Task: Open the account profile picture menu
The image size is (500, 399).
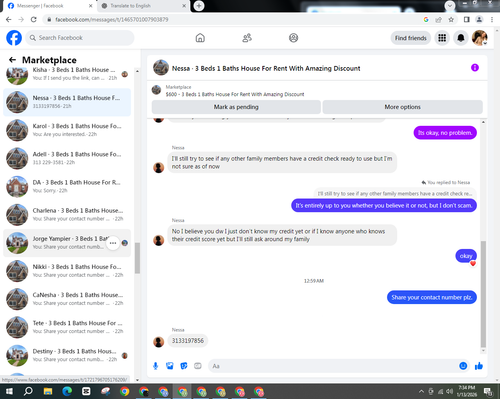Action: (x=480, y=38)
